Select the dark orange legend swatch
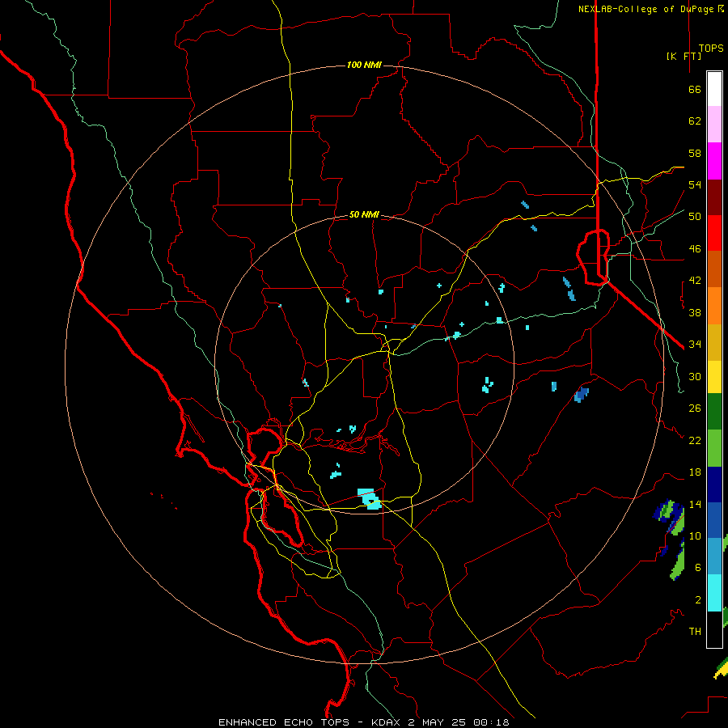This screenshot has width=728, height=728. tap(714, 269)
